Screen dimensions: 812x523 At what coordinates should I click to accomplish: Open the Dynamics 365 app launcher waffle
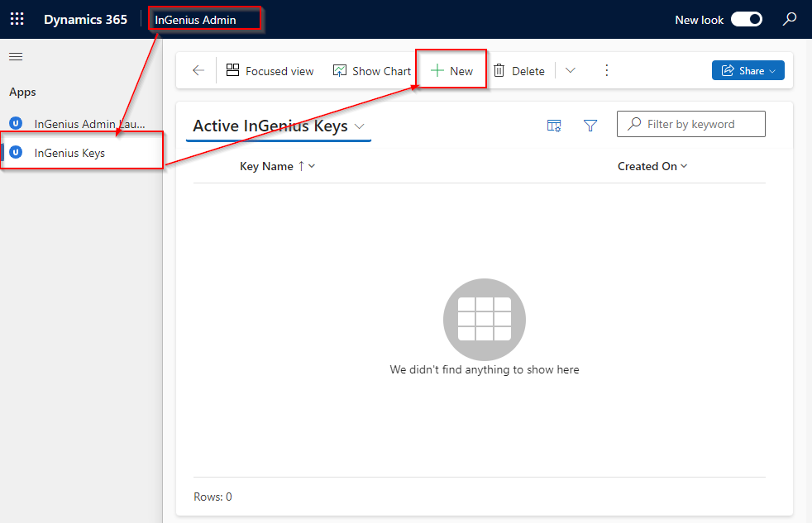[x=17, y=19]
